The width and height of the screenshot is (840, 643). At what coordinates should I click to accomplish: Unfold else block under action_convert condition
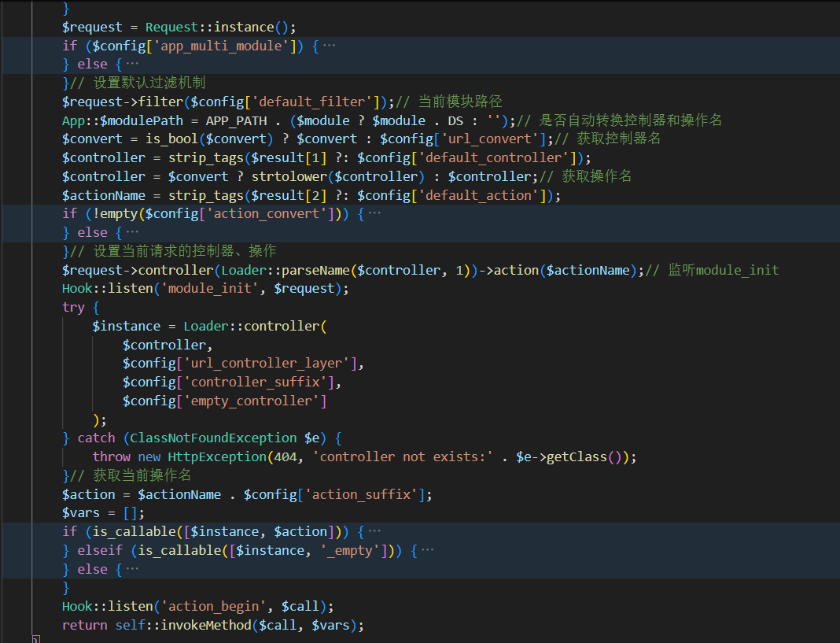[132, 232]
